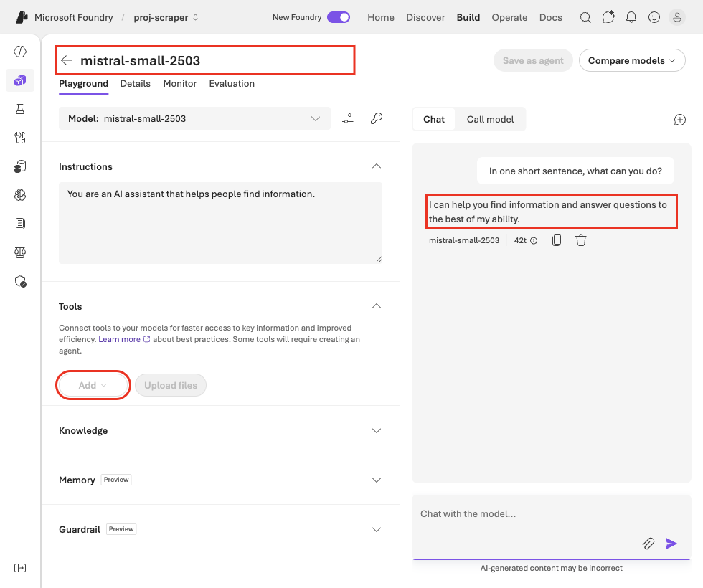Screen dimensions: 703x588
Task: Click the Preview badge next to Memory
Action: (116, 480)
